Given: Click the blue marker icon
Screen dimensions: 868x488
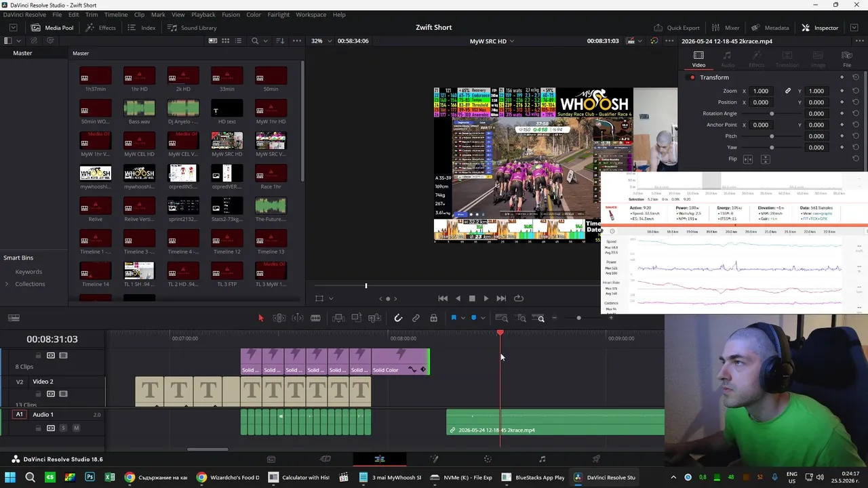Looking at the screenshot, I should point(473,318).
